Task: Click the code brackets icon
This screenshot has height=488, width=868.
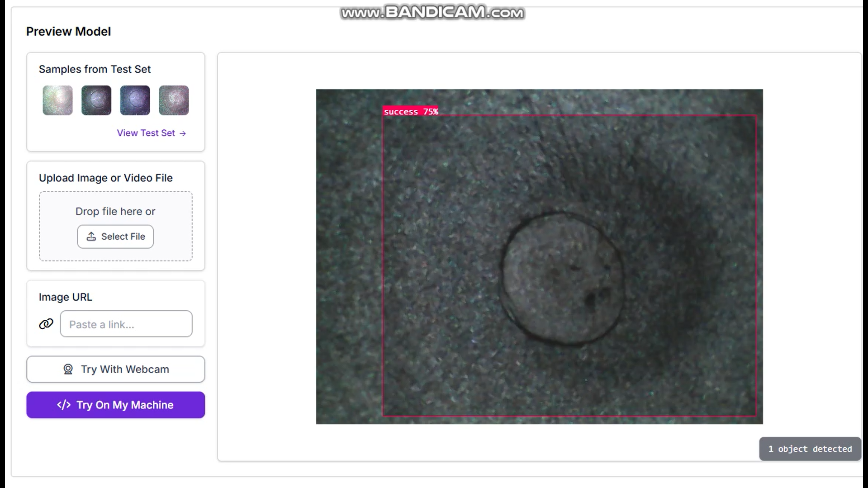Action: click(64, 405)
